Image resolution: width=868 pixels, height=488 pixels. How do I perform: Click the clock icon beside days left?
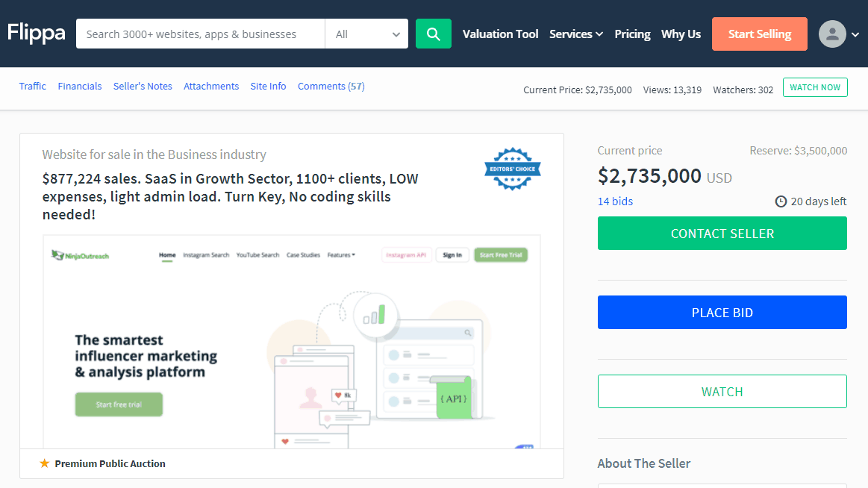click(x=781, y=201)
